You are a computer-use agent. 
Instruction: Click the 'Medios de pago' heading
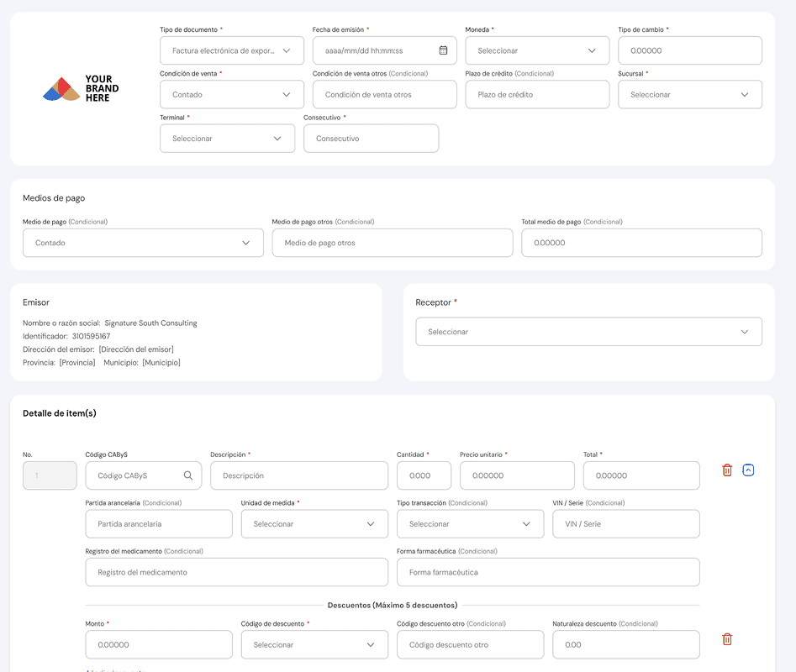tap(54, 198)
